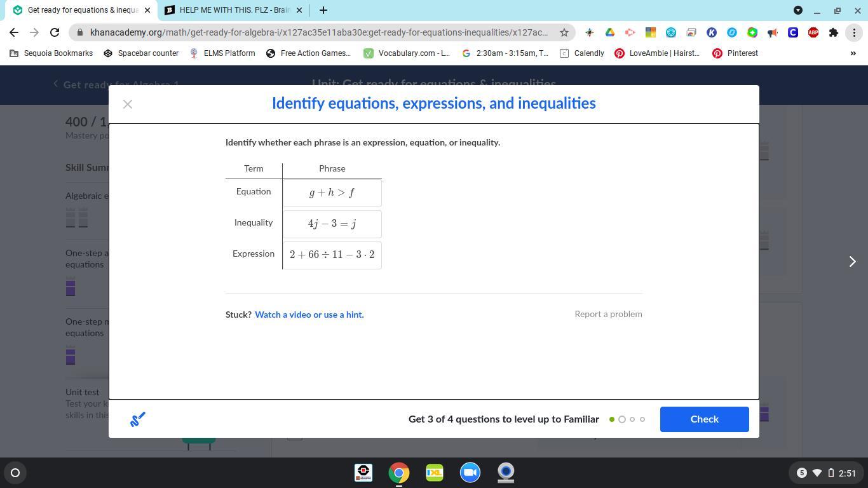
Task: Bookmark this page with the star icon
Action: [x=564, y=32]
